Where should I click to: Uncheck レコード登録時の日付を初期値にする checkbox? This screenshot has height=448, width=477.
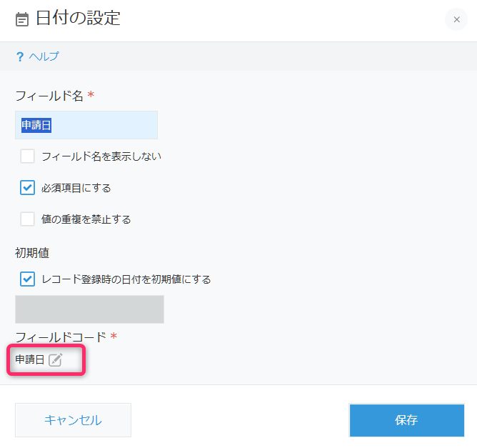(x=27, y=279)
